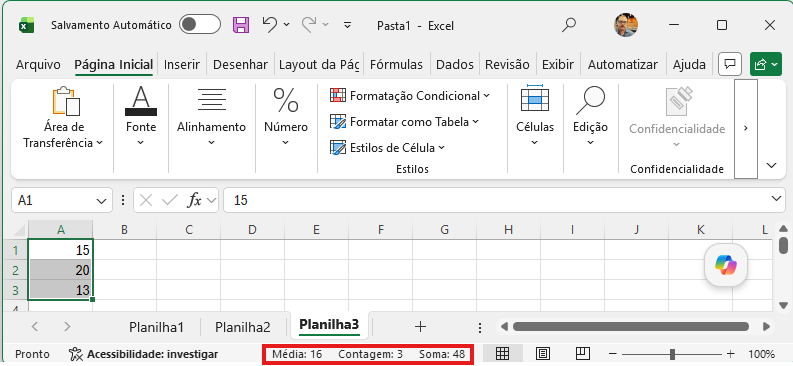
Task: Open the Revisão tab
Action: [x=507, y=65]
